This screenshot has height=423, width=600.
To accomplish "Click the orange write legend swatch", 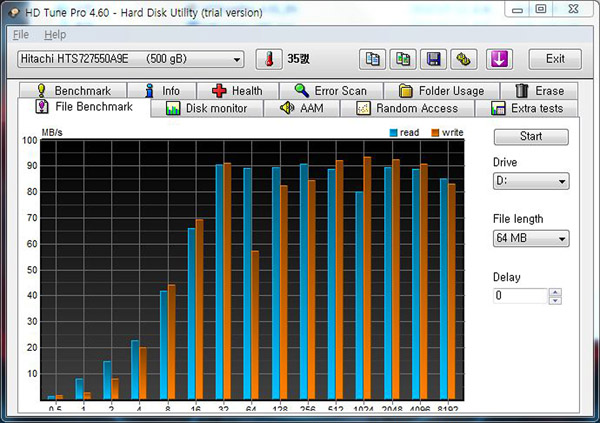I will pos(435,133).
